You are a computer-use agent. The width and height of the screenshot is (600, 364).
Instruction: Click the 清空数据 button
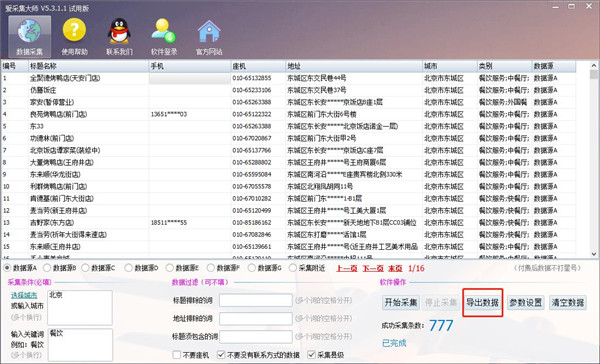[x=568, y=302]
